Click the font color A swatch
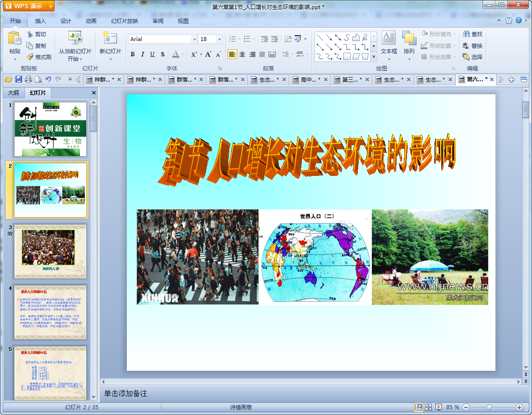Screen dimensions: 532x415 pyautogui.click(x=176, y=54)
